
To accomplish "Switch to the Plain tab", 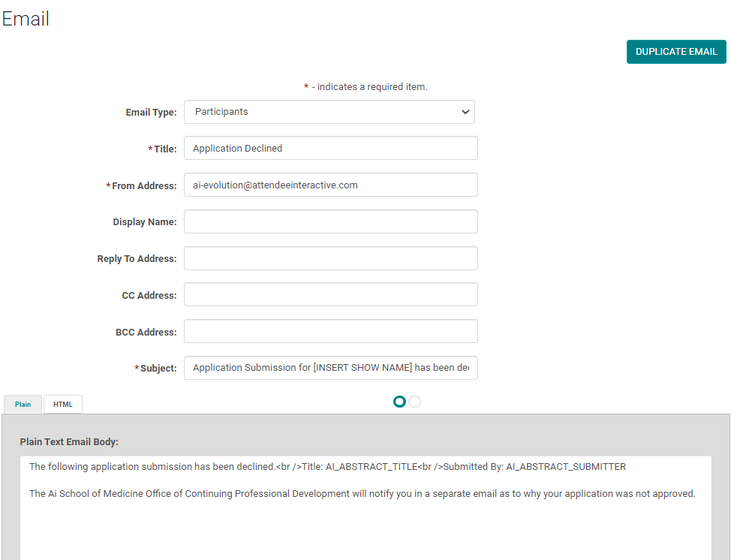I will (23, 405).
